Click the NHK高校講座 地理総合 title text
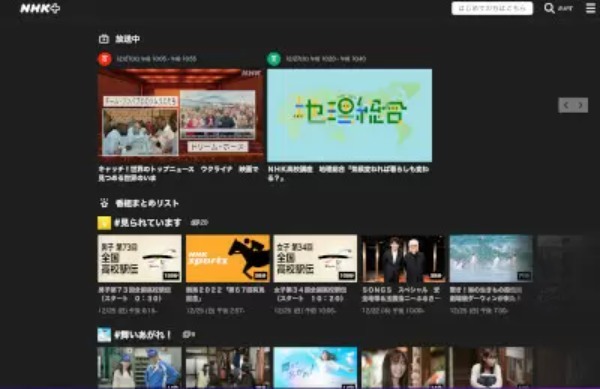Viewport: 600px width, 389px height. click(348, 173)
